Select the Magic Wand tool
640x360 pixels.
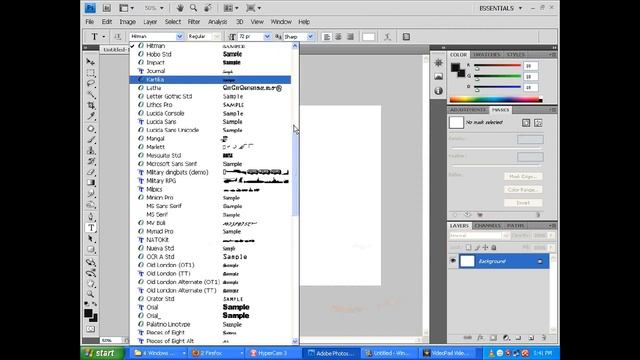point(91,95)
